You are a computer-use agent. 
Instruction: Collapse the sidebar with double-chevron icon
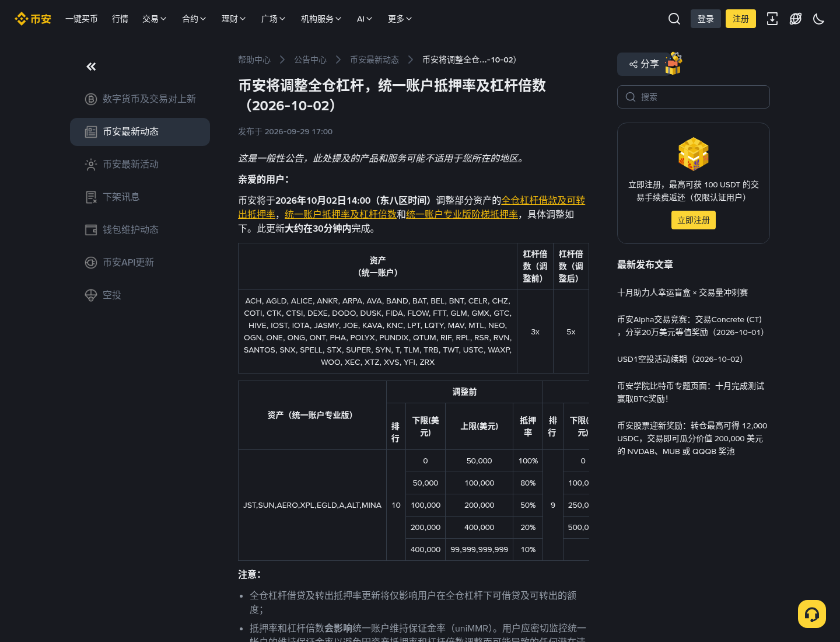click(91, 67)
